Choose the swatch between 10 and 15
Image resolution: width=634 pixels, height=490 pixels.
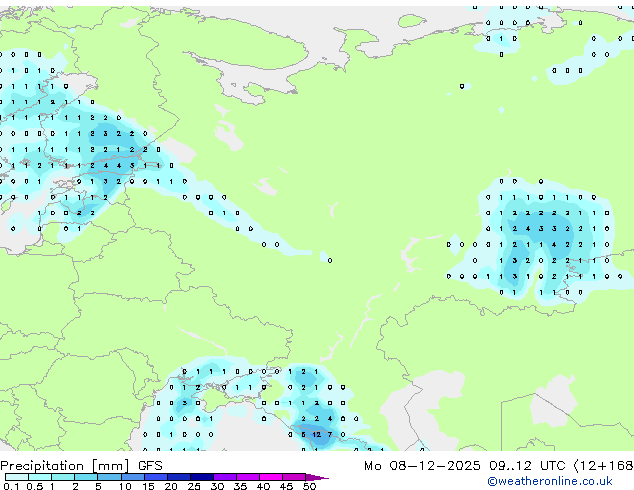click(133, 477)
